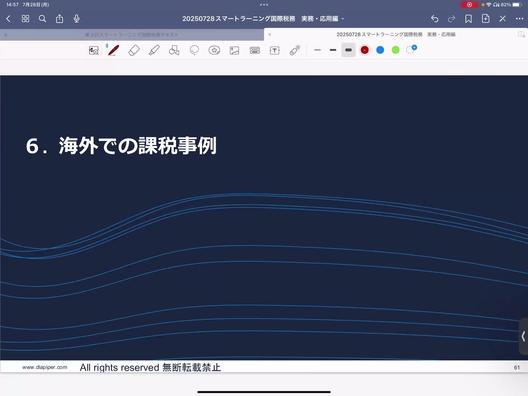
Task: Select the highlighter tool
Action: pos(154,51)
